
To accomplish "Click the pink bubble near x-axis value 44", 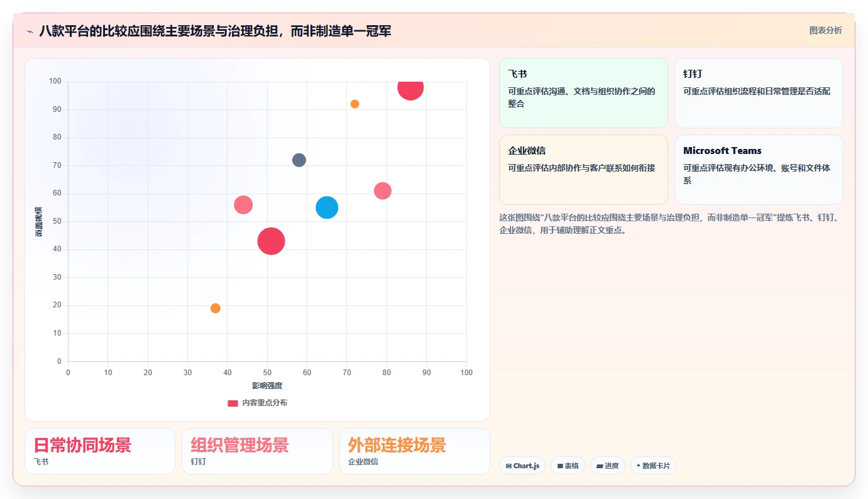I will pos(243,205).
